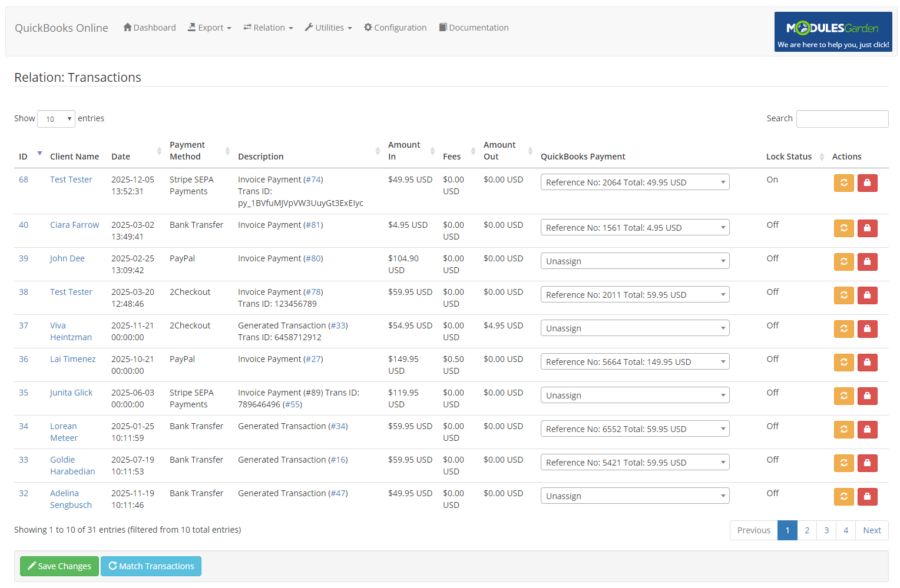Open the Unassign dropdown for transaction 37
The height and width of the screenshot is (588, 900).
coord(635,327)
